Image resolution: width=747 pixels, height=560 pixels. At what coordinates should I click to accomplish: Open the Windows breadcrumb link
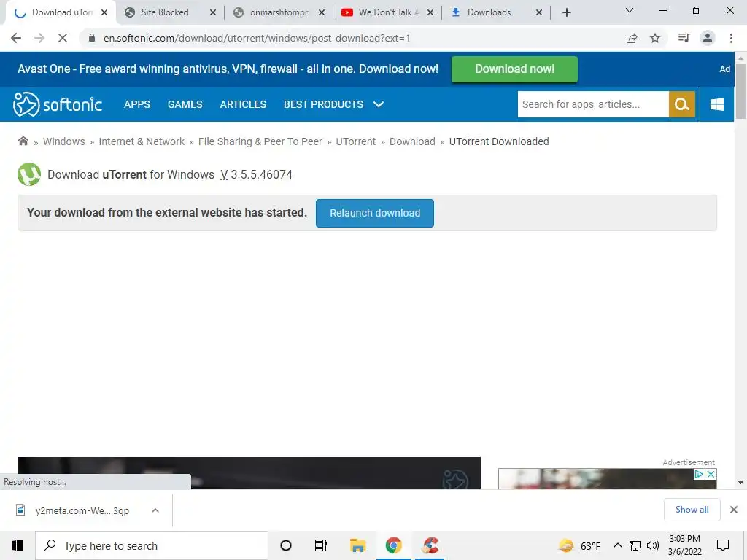pyautogui.click(x=64, y=141)
